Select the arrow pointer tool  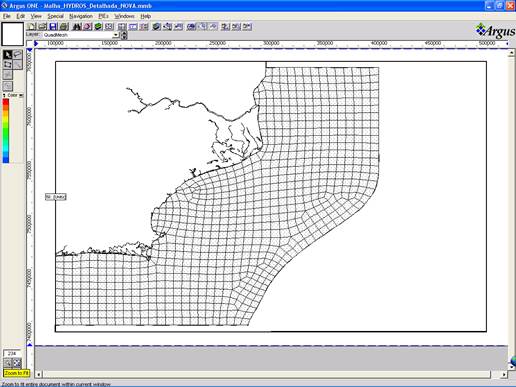coord(7,55)
